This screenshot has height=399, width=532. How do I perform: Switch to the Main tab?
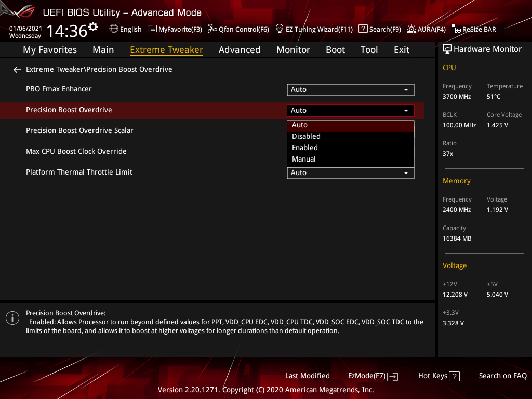[x=103, y=50]
